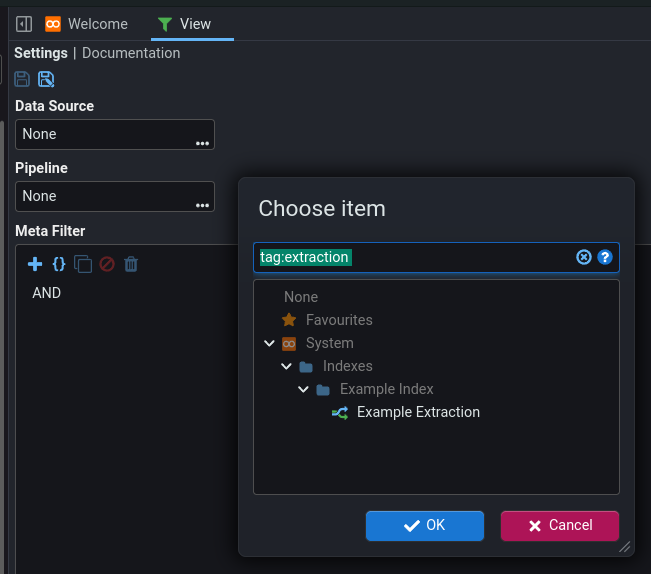
Task: Click the copy icon in Meta Filter
Action: (83, 264)
